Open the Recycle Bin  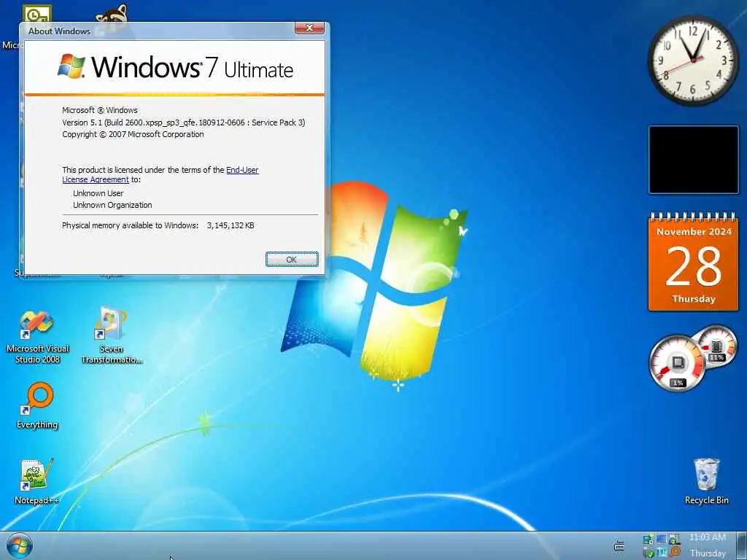[x=706, y=481]
